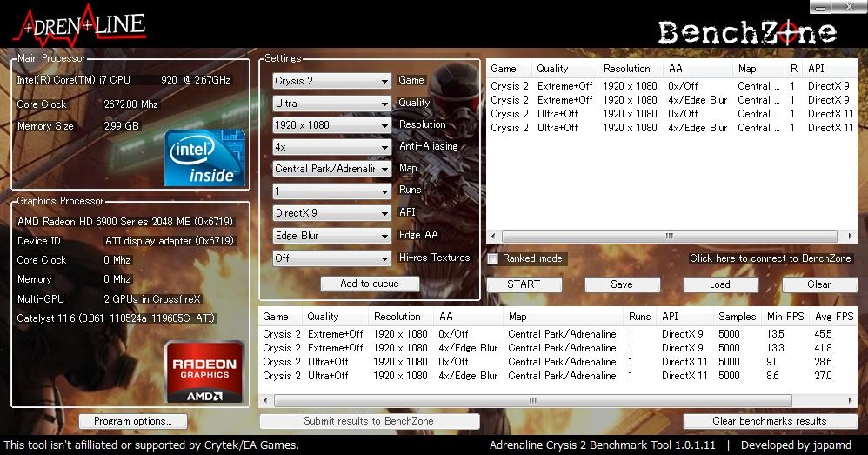The height and width of the screenshot is (455, 868).
Task: Click the results Quality column header
Action: tap(335, 317)
